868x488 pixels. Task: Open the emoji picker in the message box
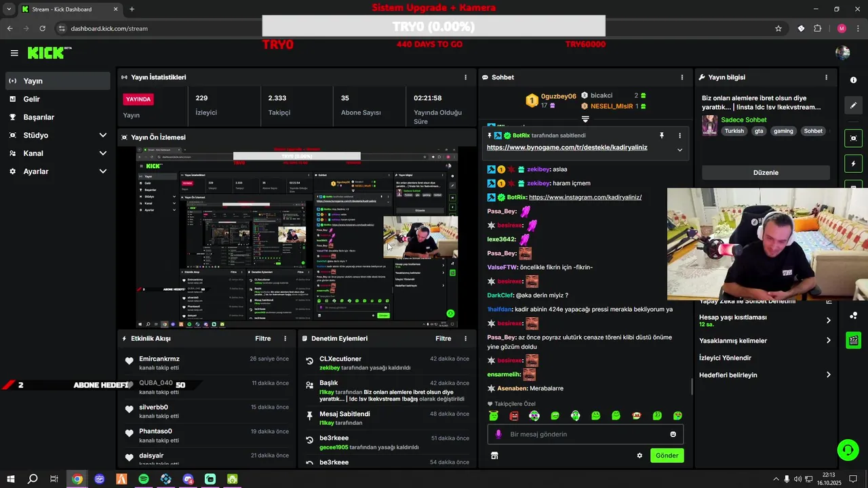[x=673, y=434]
